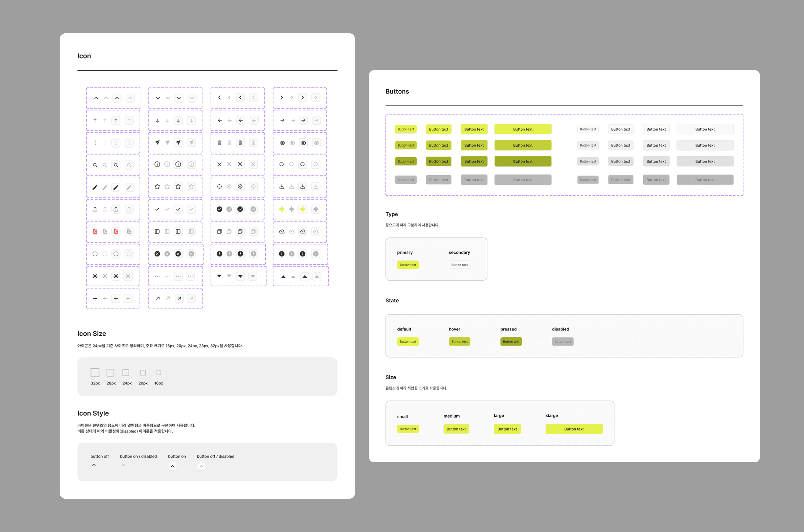Click the borderless black pencil edit icon
The width and height of the screenshot is (804, 532).
(95, 187)
